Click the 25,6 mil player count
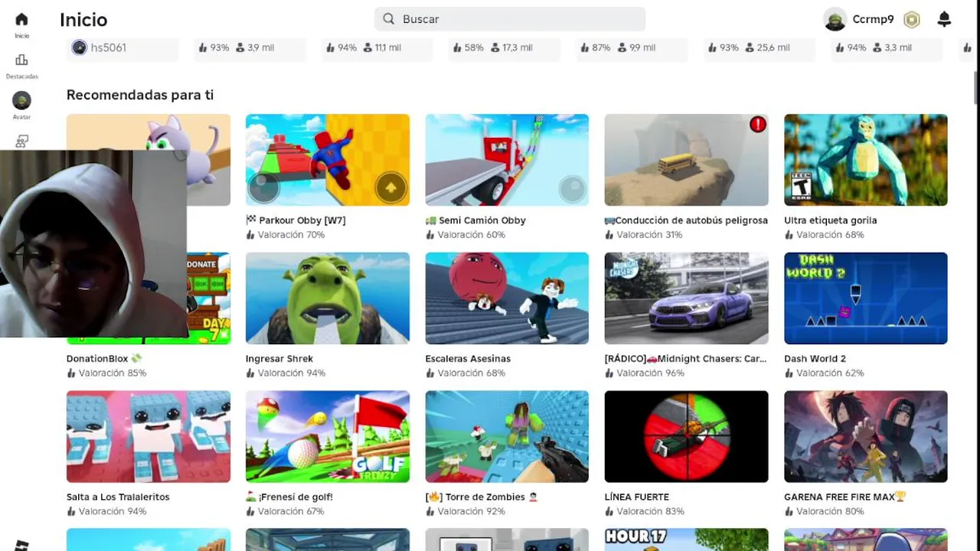This screenshot has height=551, width=980. pyautogui.click(x=768, y=47)
